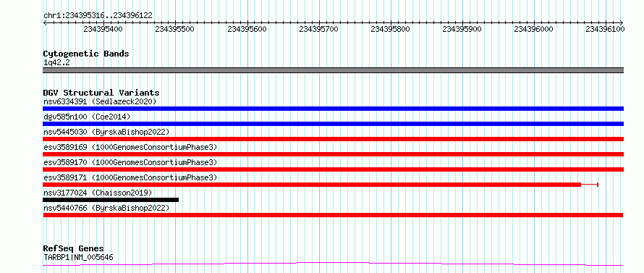The height and width of the screenshot is (273, 644).
Task: Click ruler position 234396100
Action: 606,29
